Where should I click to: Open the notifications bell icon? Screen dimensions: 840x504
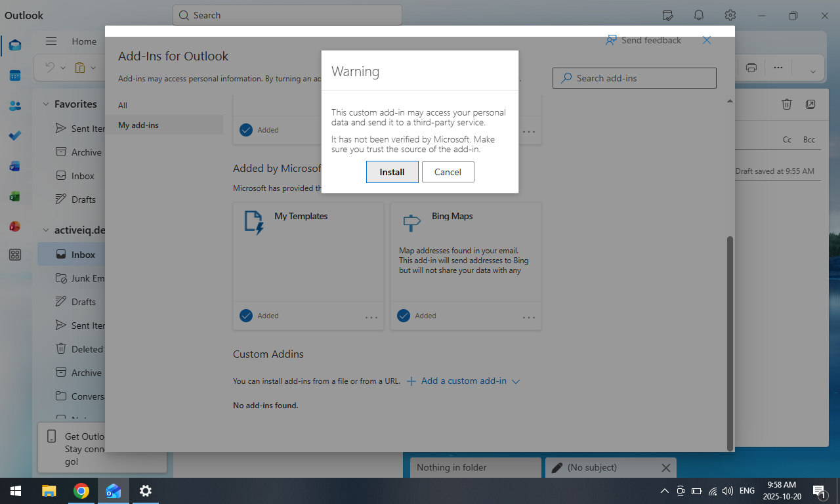(x=699, y=15)
